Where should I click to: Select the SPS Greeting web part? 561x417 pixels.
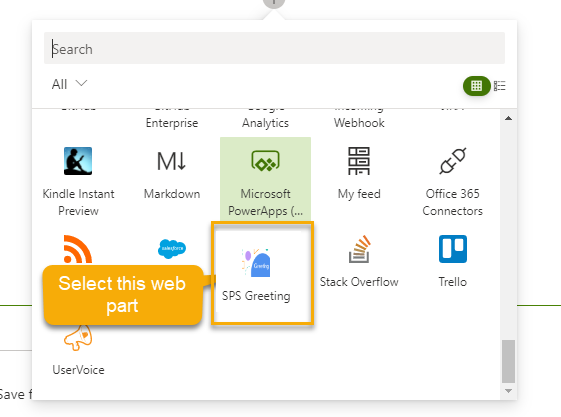(262, 273)
